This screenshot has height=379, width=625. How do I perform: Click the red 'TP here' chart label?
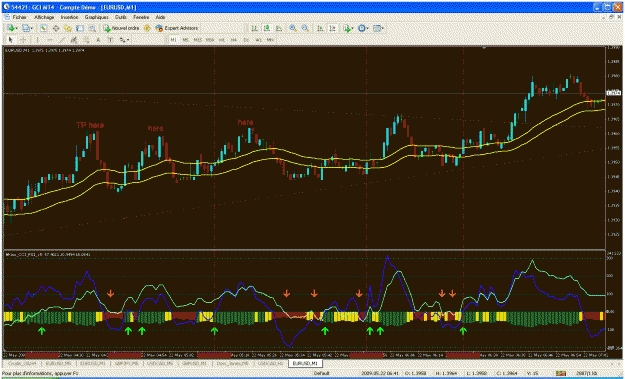click(x=90, y=125)
